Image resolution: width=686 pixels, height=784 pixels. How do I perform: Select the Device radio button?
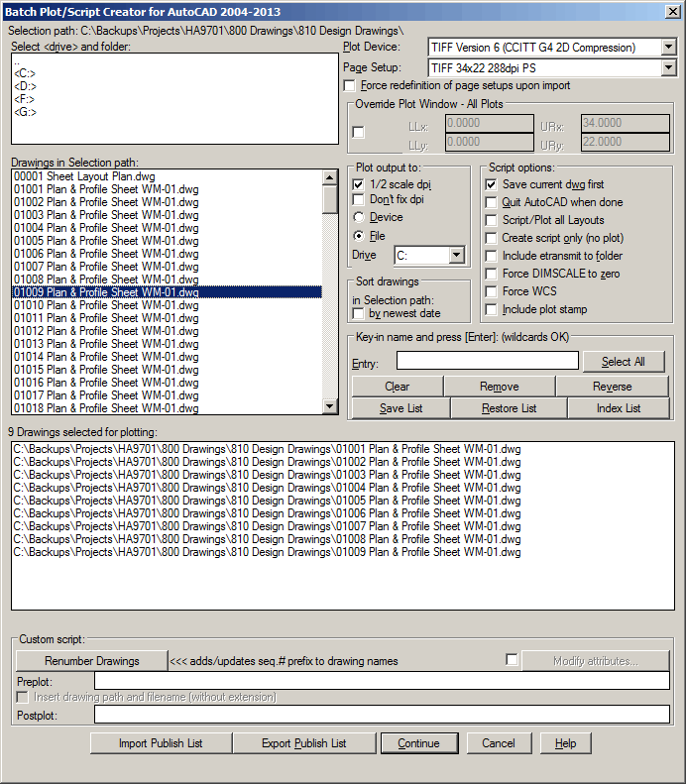coord(359,217)
